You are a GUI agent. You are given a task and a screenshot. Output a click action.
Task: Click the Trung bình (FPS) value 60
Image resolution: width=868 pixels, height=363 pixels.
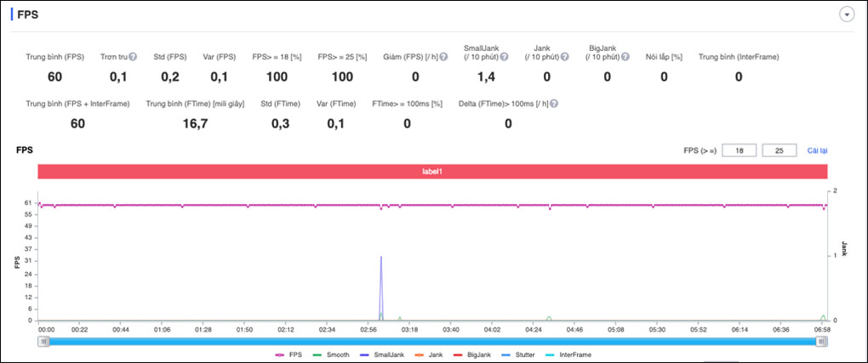54,77
